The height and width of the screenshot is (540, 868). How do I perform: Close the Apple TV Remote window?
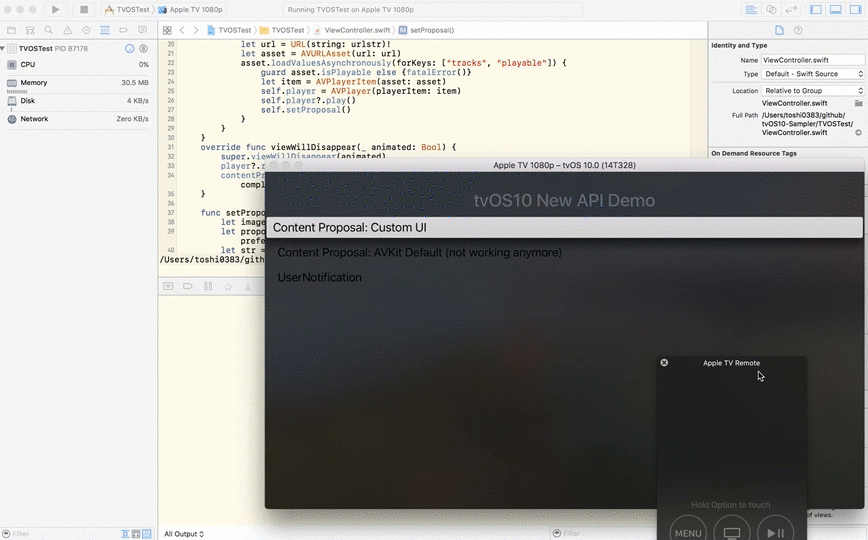coord(664,363)
